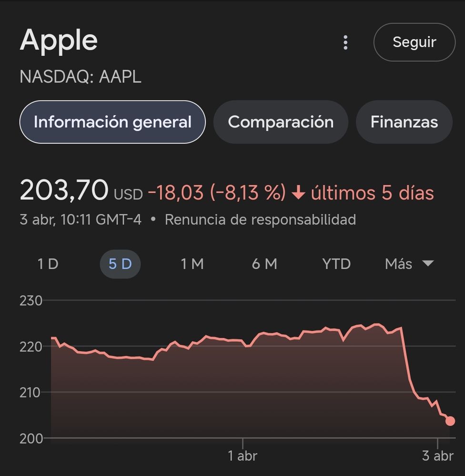Screen dimensions: 465x476
Task: Expand the Más time range dropdown
Action: pyautogui.click(x=409, y=264)
